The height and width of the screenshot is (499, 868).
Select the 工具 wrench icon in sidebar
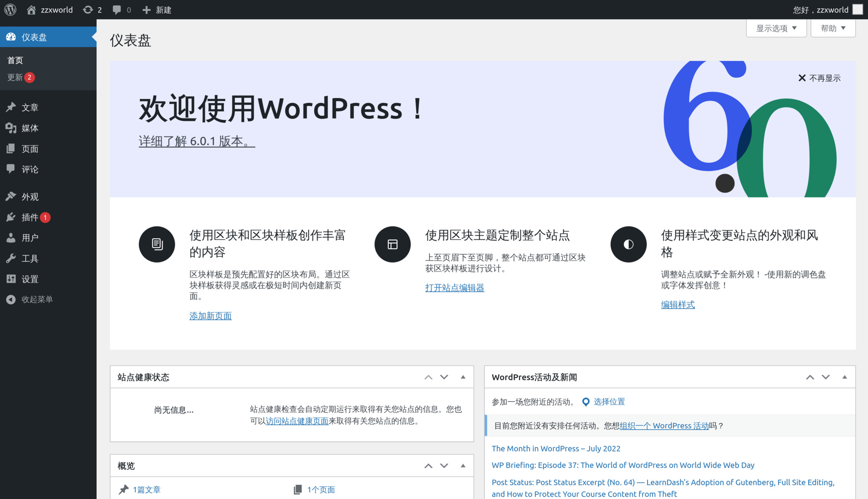(x=11, y=258)
